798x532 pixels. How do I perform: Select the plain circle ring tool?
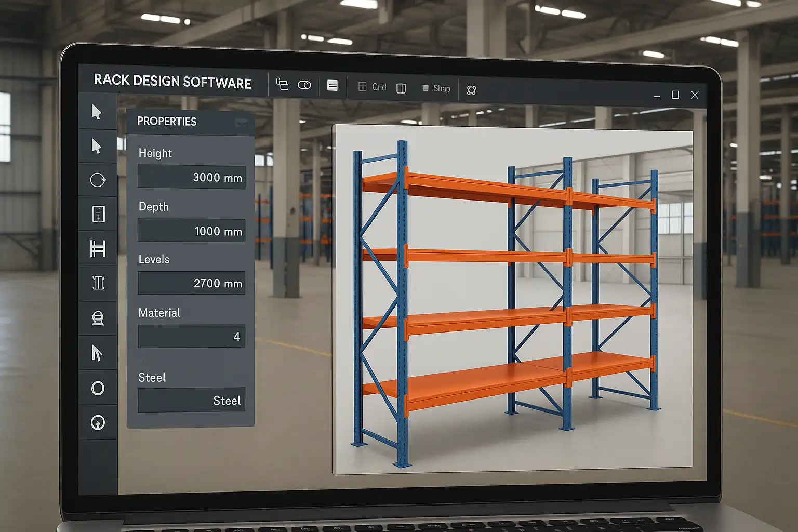point(98,388)
